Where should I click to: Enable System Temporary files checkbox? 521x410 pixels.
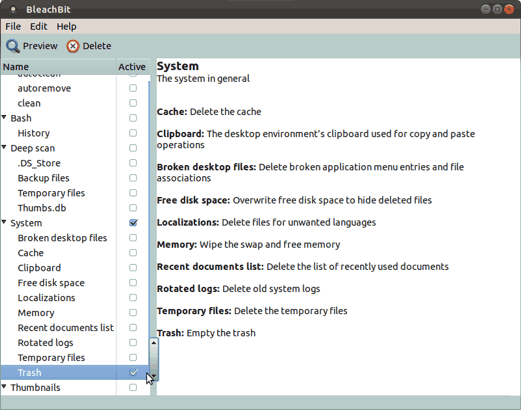point(133,357)
